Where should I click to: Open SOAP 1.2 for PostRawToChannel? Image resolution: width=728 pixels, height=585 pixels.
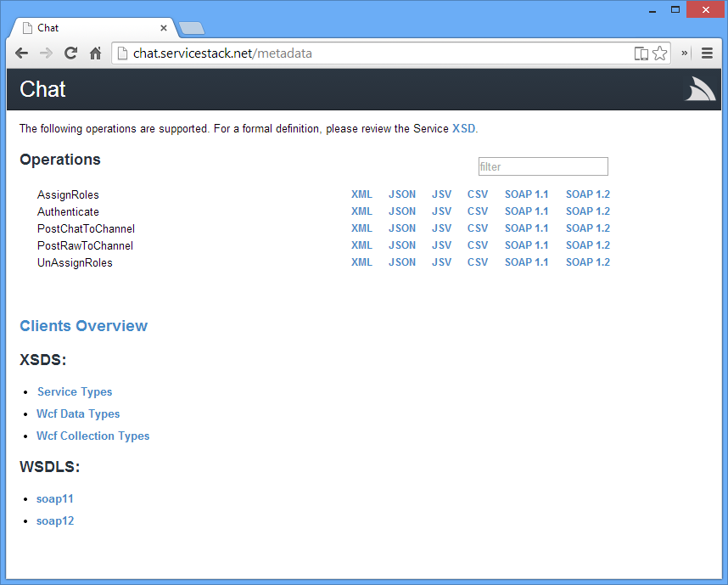pyautogui.click(x=588, y=245)
